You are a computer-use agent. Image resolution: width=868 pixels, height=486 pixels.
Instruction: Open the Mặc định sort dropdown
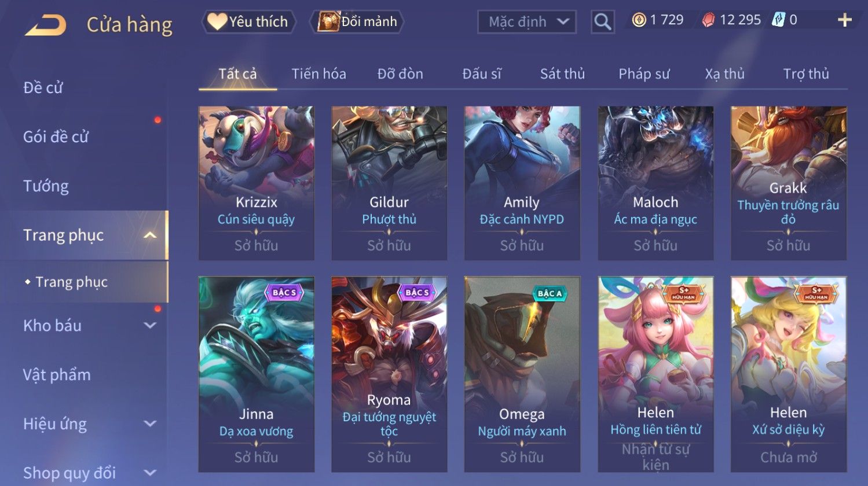pyautogui.click(x=527, y=22)
